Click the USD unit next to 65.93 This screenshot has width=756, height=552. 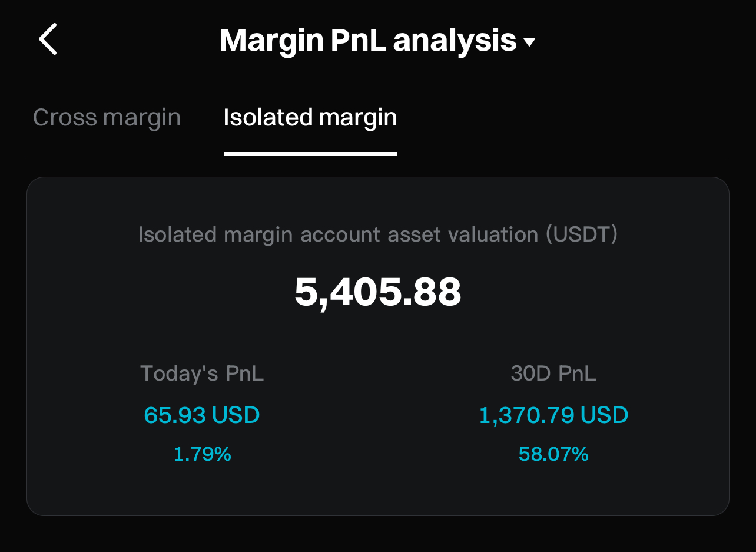(236, 415)
